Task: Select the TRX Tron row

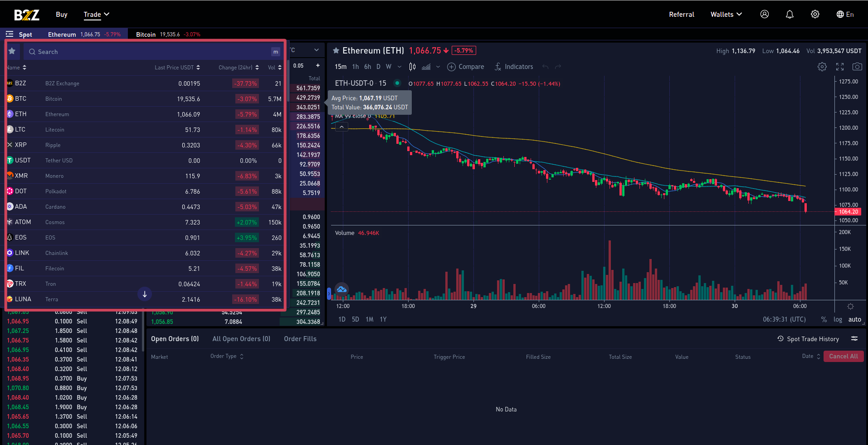Action: click(145, 284)
